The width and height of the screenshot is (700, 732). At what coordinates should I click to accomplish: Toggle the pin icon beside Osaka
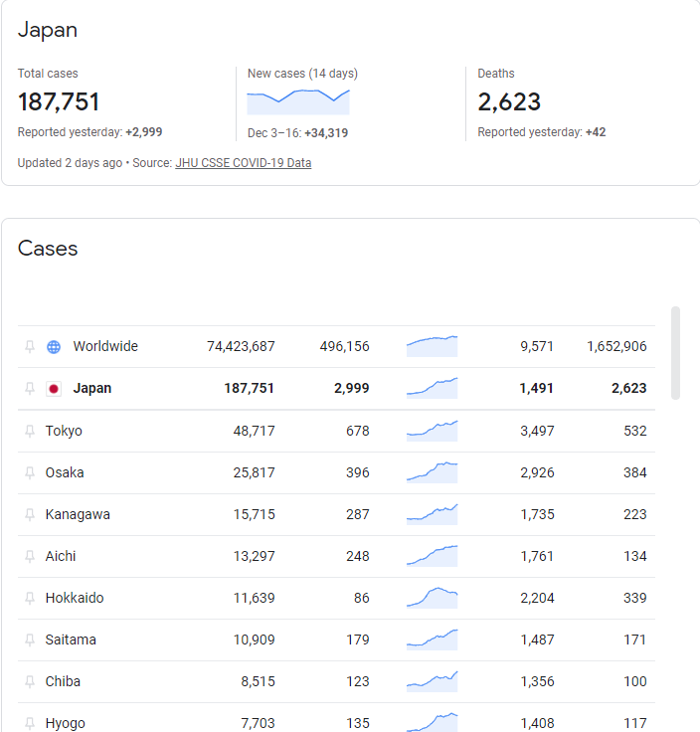pyautogui.click(x=30, y=472)
